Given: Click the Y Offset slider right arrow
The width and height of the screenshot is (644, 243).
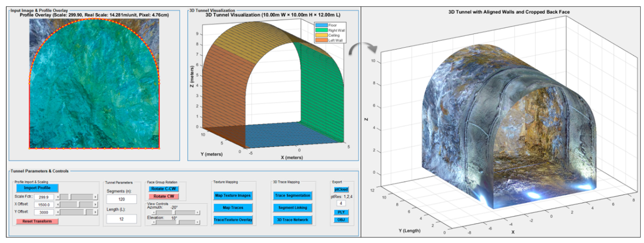Looking at the screenshot, I should [95, 212].
